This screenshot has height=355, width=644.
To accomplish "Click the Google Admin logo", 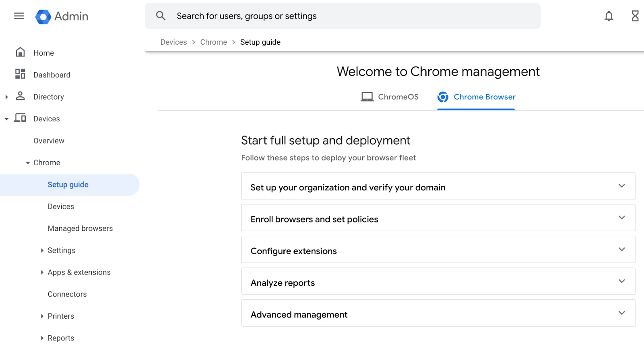I will (x=43, y=17).
